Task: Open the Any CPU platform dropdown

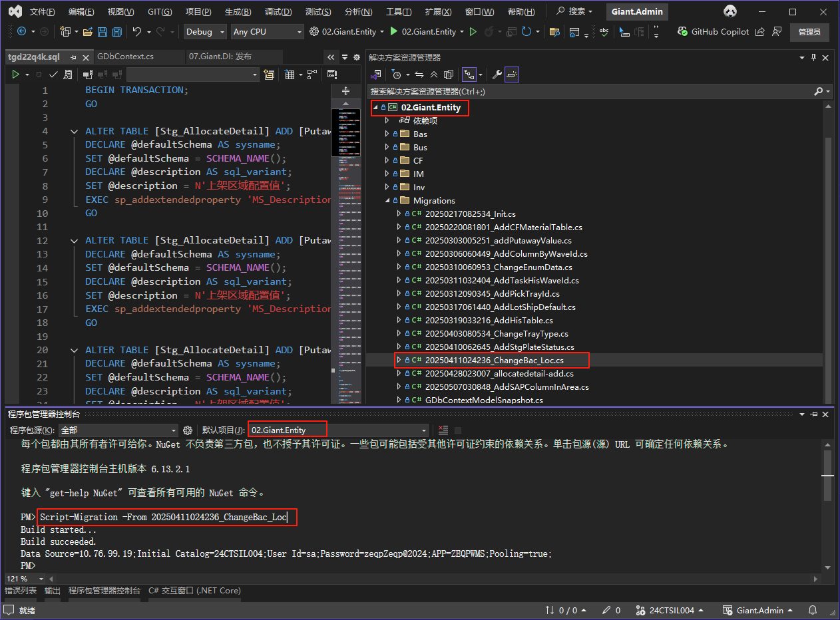Action: tap(266, 32)
